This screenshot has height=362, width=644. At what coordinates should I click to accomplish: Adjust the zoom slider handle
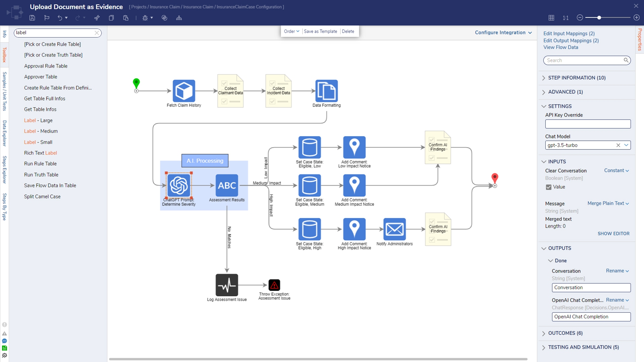[x=599, y=18]
